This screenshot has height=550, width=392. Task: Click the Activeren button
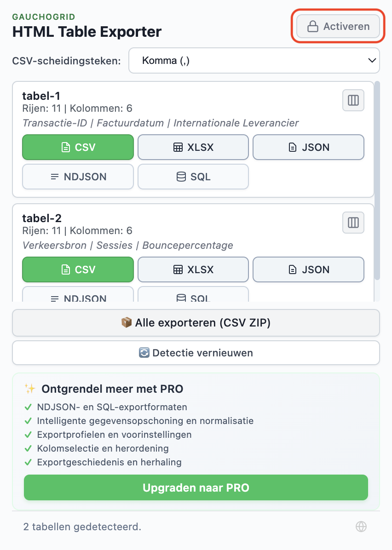[338, 26]
